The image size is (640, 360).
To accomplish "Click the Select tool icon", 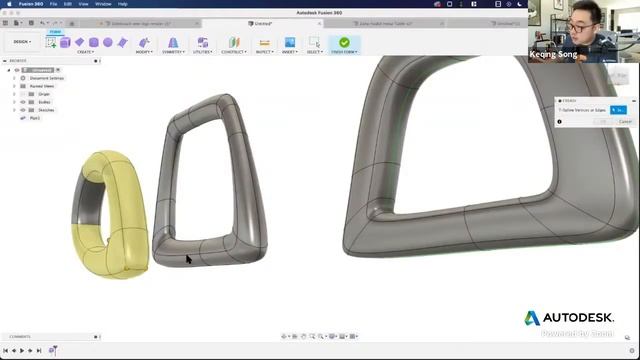I will (315, 42).
